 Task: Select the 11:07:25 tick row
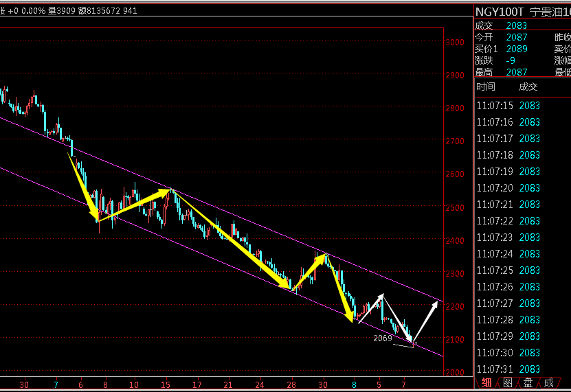(x=508, y=270)
